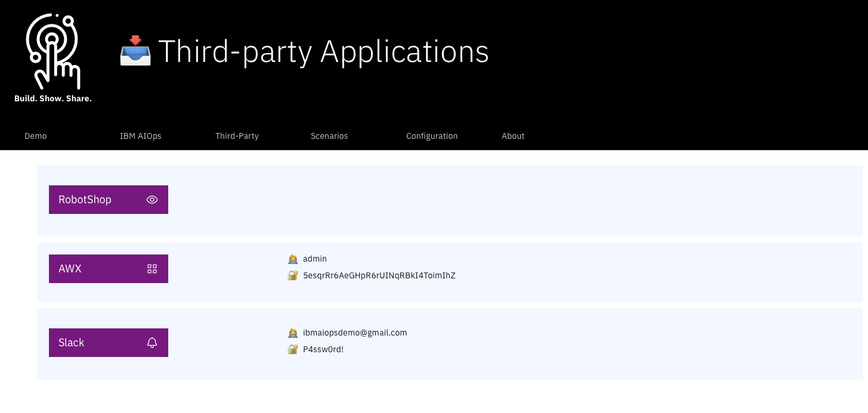Screen dimensions: 868x413
Task: Open the Demo menu
Action: pos(36,136)
